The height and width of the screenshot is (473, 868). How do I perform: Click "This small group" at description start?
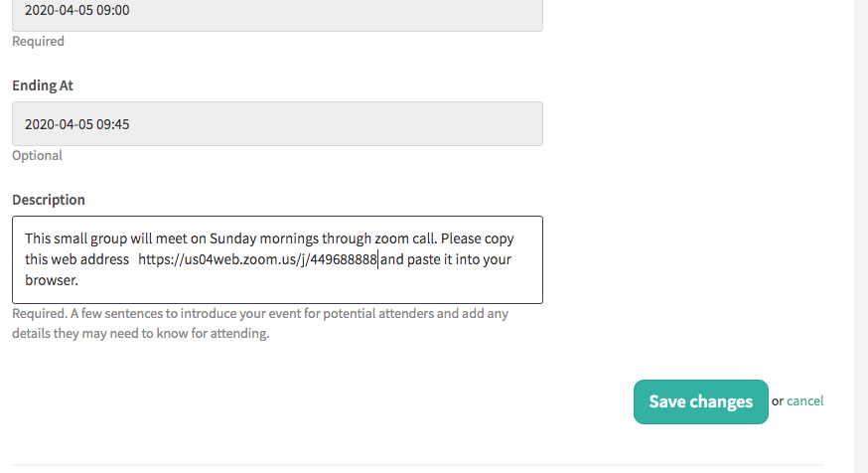click(75, 238)
